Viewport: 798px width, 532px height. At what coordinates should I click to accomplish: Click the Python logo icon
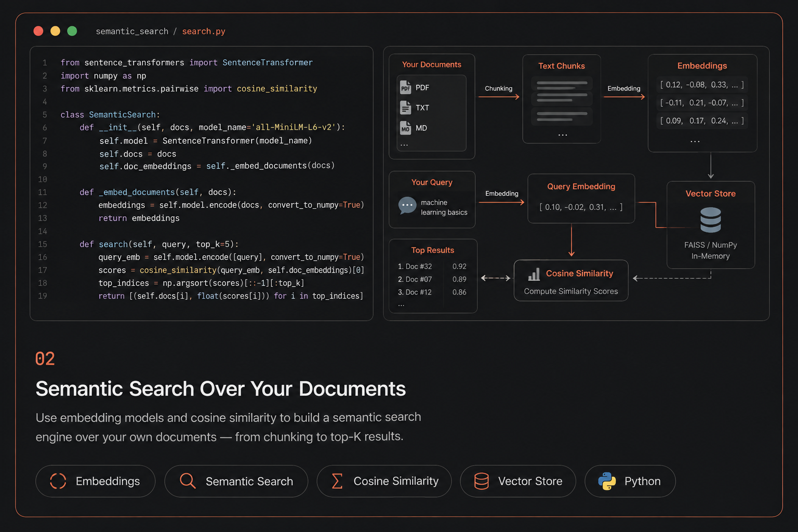[607, 481]
